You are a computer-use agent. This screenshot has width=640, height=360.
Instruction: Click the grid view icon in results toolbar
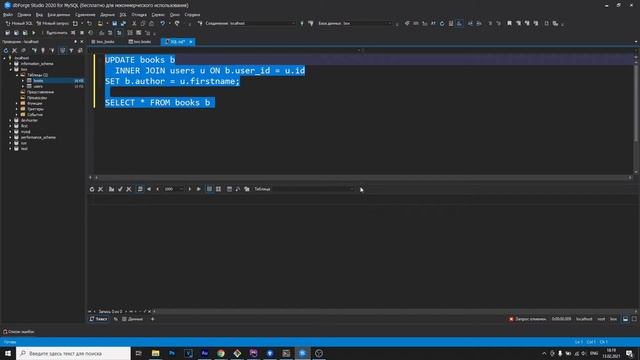coord(209,189)
